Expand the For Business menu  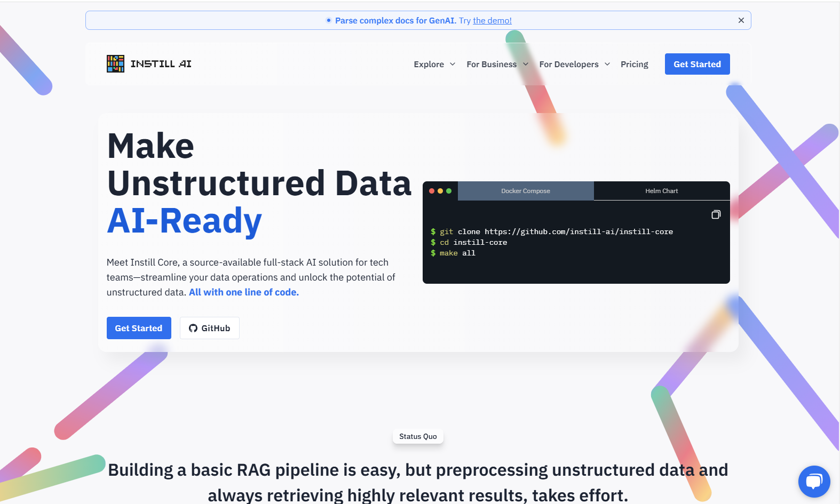point(497,64)
